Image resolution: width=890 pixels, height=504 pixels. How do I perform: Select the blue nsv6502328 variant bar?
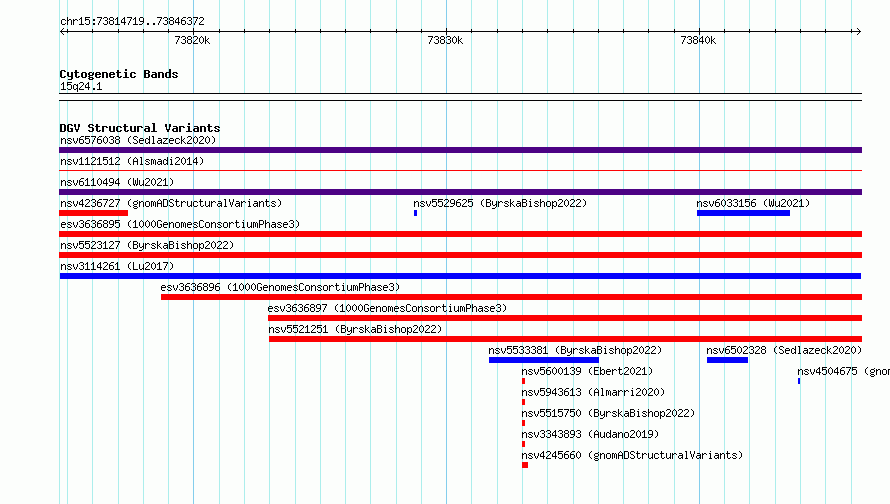[x=727, y=360]
